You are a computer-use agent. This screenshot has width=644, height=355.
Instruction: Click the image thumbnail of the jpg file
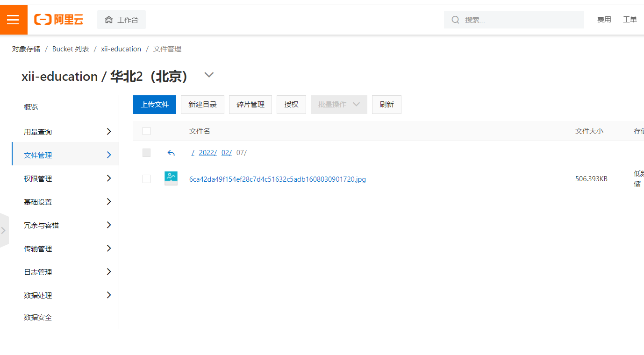(171, 178)
